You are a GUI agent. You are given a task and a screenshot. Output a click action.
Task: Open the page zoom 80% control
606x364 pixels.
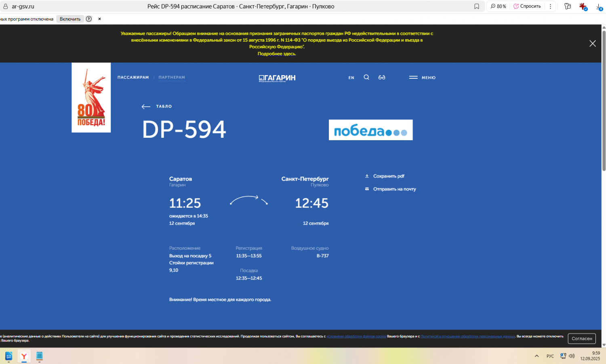point(498,6)
